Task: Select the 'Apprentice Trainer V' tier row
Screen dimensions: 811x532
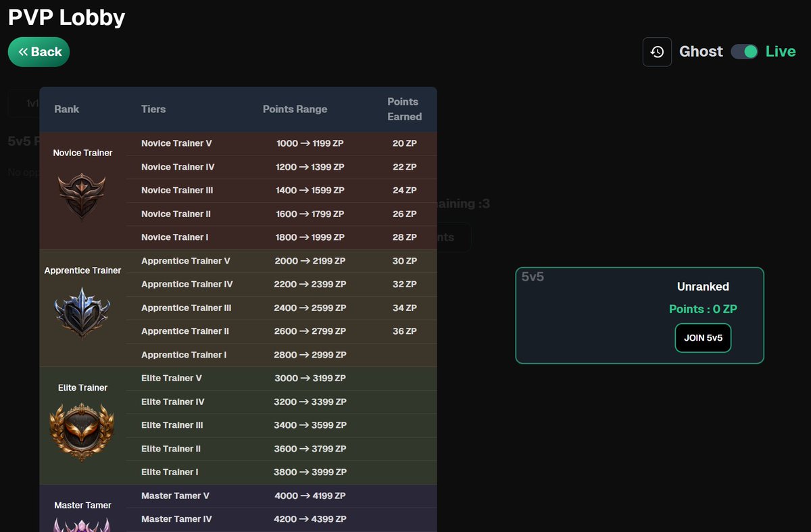Action: (282, 261)
